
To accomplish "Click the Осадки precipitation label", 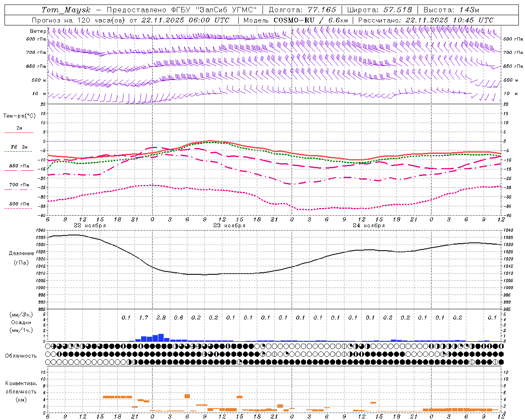I will pyautogui.click(x=21, y=322).
